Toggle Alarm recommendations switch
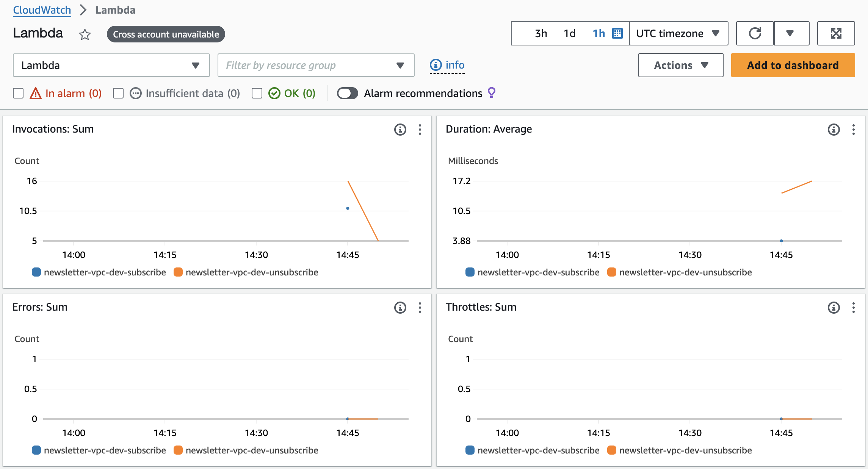Screen dimensions: 868x469 coord(348,93)
